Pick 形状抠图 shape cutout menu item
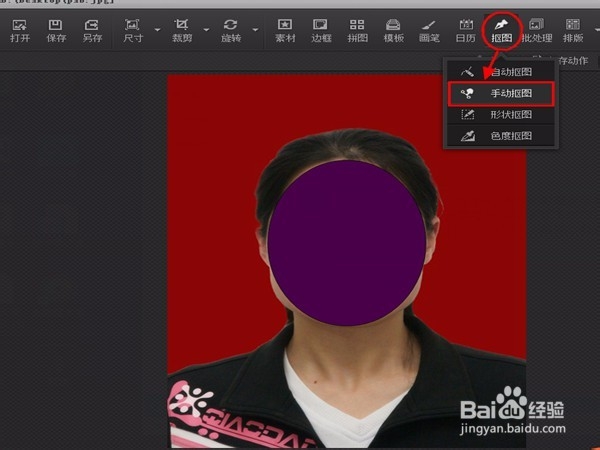The height and width of the screenshot is (450, 600). coord(501,114)
